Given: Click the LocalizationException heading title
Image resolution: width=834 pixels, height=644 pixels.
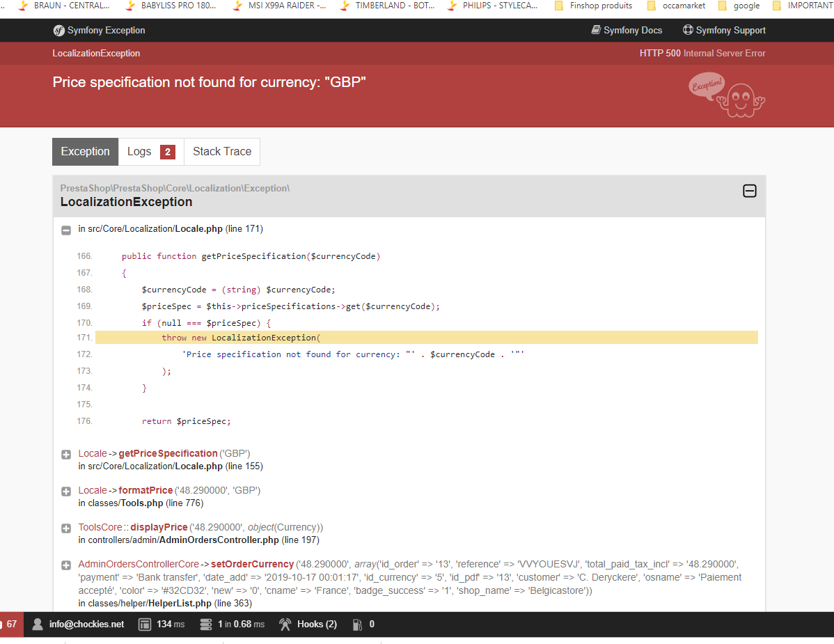Looking at the screenshot, I should click(x=126, y=202).
